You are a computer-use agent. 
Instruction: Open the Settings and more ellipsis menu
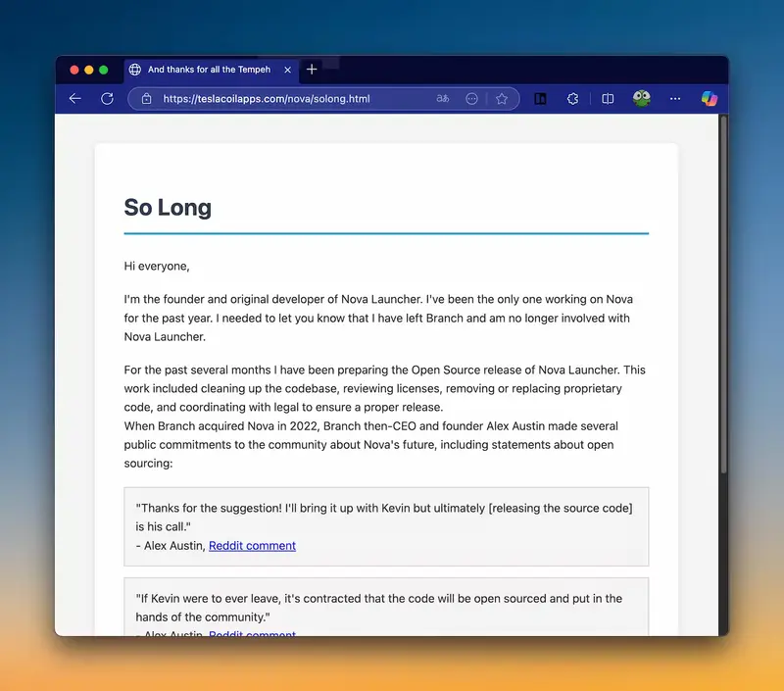click(x=675, y=98)
